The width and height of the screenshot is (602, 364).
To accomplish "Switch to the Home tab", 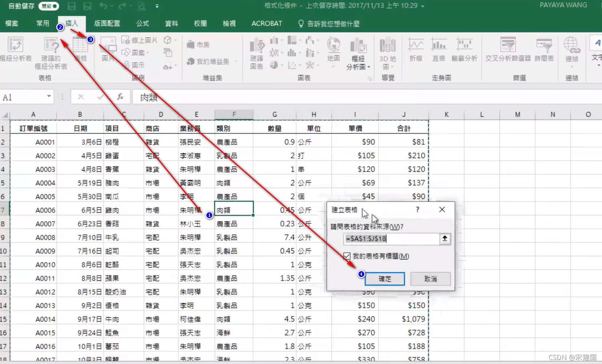I will [x=43, y=24].
